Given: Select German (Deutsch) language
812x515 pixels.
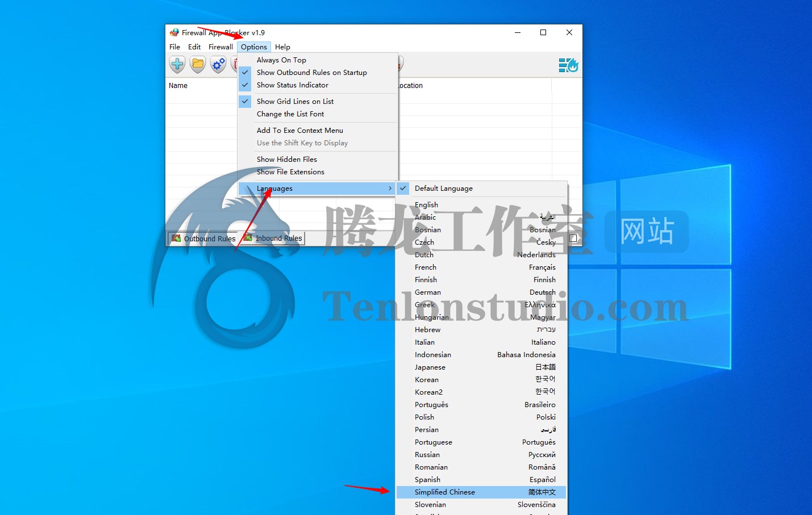Looking at the screenshot, I should click(481, 292).
